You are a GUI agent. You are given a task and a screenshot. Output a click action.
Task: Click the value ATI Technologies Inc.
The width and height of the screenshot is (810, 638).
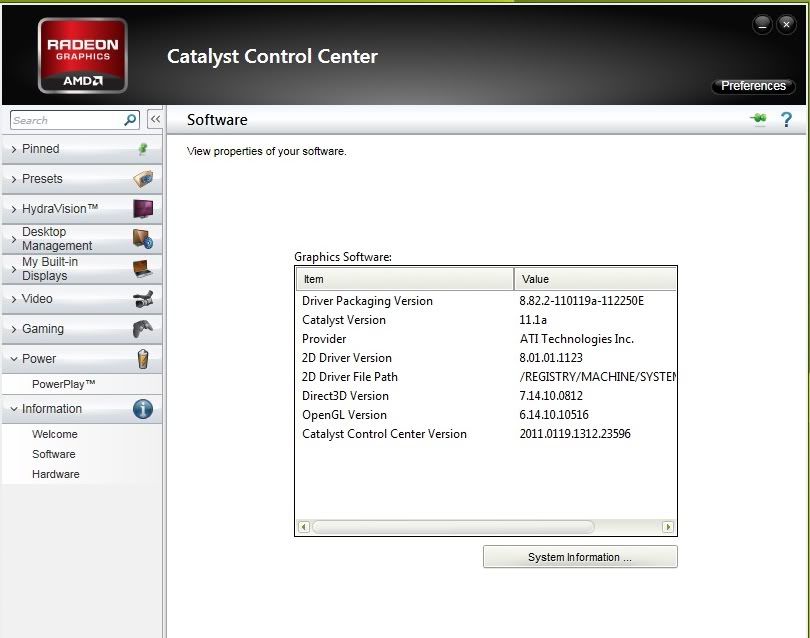coord(577,339)
